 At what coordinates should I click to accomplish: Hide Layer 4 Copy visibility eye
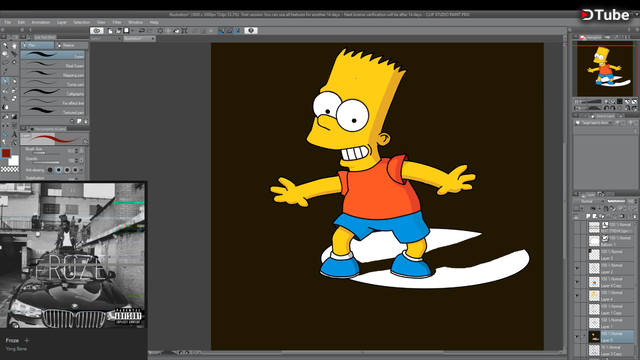(x=577, y=282)
